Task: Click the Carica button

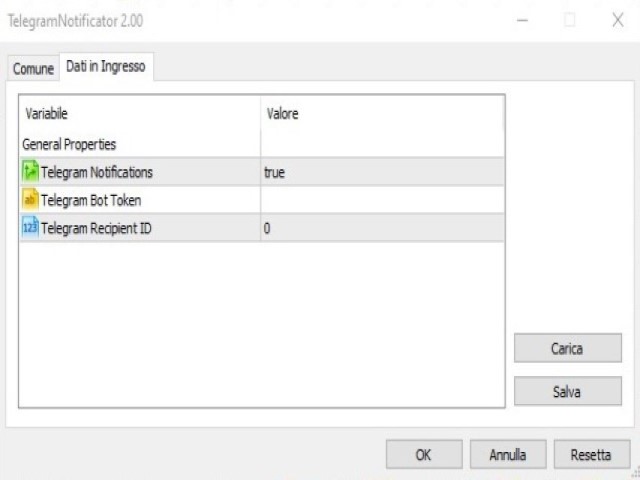Action: 567,348
